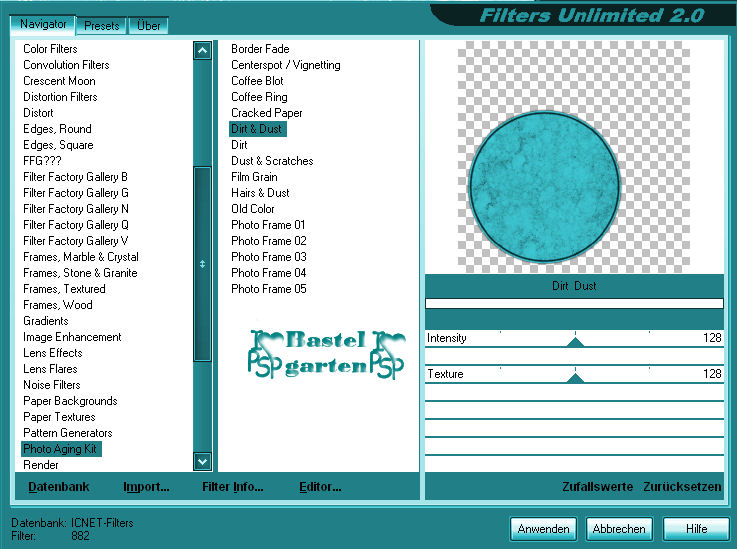Open the Editor... option
The image size is (737, 549).
(321, 486)
